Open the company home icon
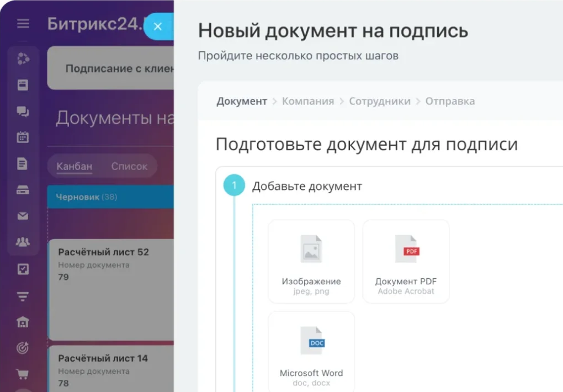The height and width of the screenshot is (392, 563). point(23,321)
